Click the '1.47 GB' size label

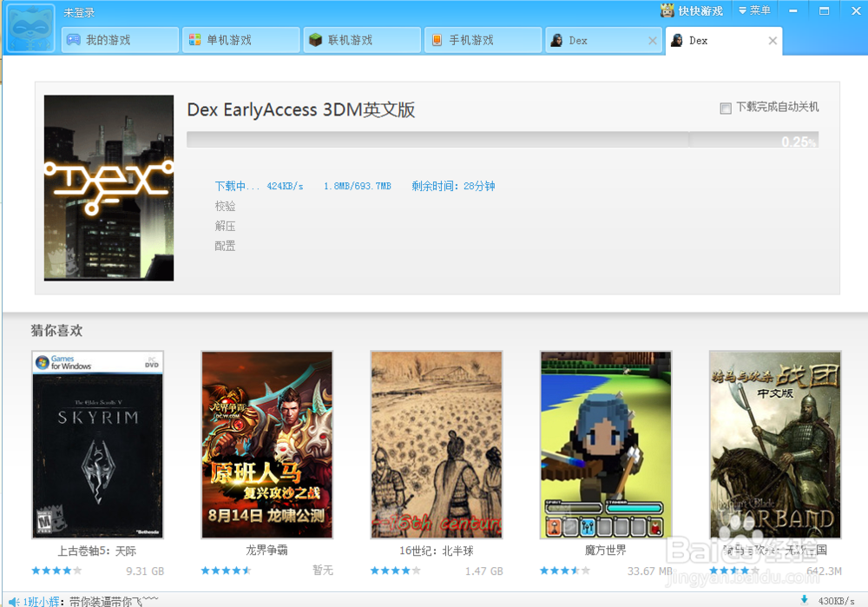point(484,571)
